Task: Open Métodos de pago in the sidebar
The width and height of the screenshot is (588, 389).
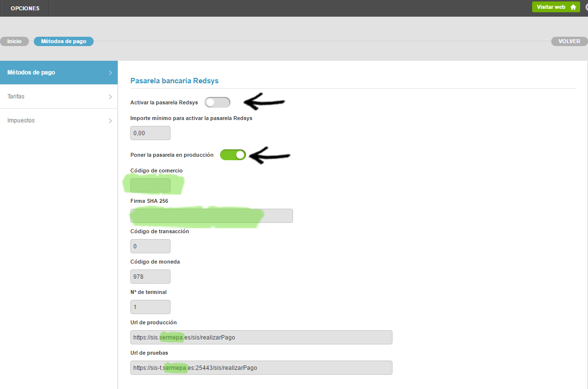Action: click(59, 73)
